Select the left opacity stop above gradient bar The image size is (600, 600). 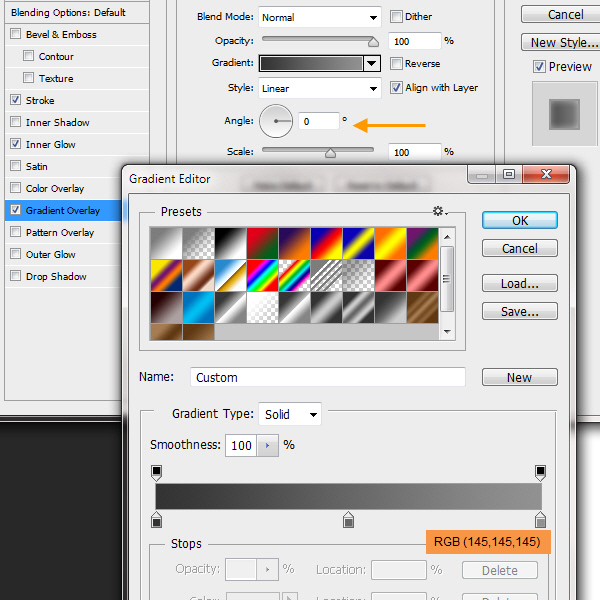point(156,471)
